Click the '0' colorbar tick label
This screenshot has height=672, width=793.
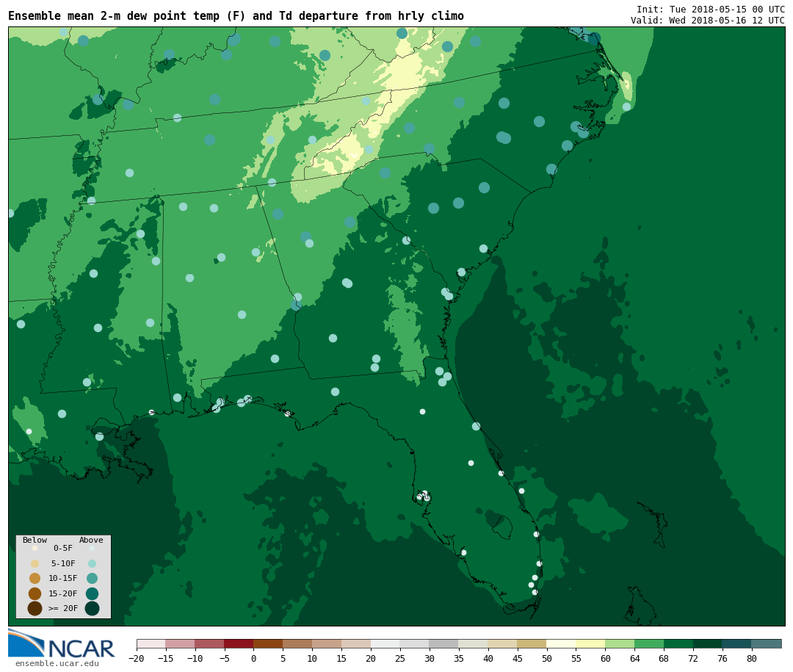coord(253,659)
